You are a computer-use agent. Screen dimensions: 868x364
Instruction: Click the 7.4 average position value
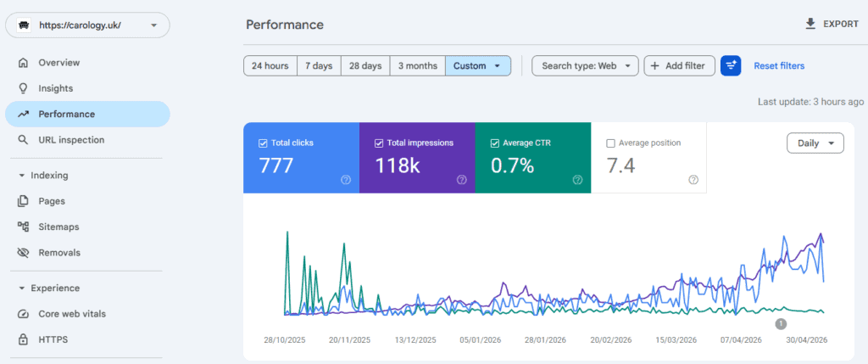tap(620, 165)
